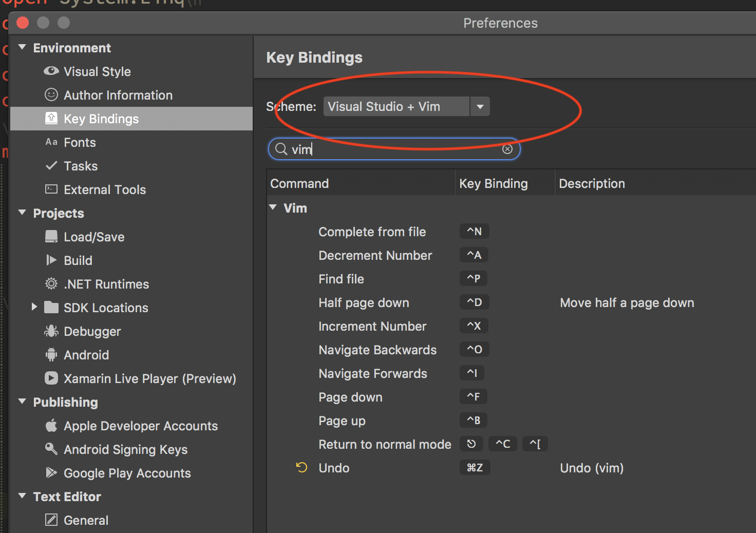
Task: Click the magnifier icon in search field
Action: click(x=281, y=149)
